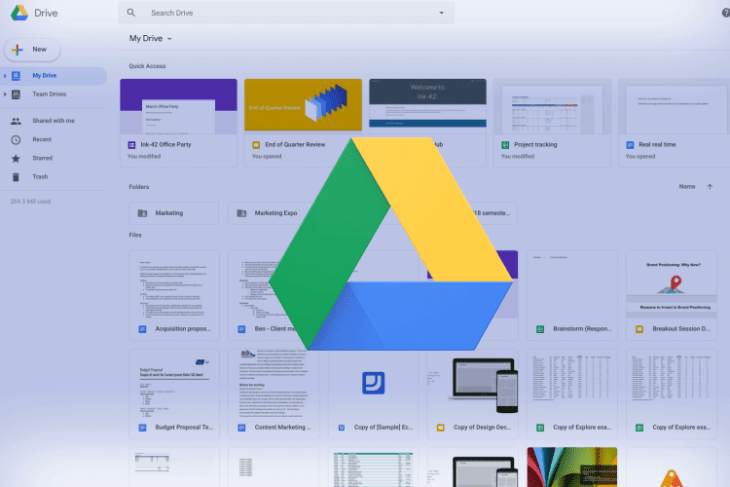This screenshot has width=730, height=487.
Task: Click the Docs icon beside Real real time
Action: 630,145
